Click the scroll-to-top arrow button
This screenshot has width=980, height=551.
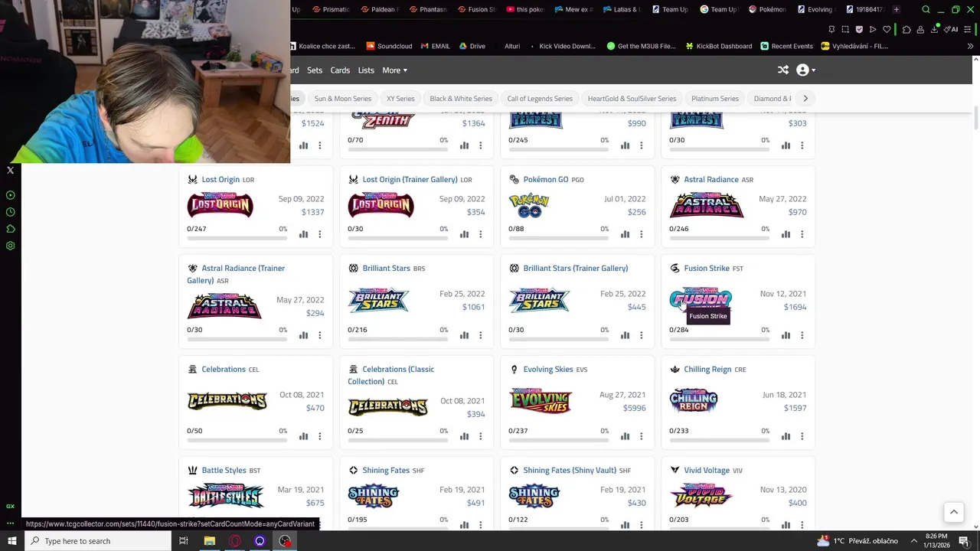click(x=953, y=512)
